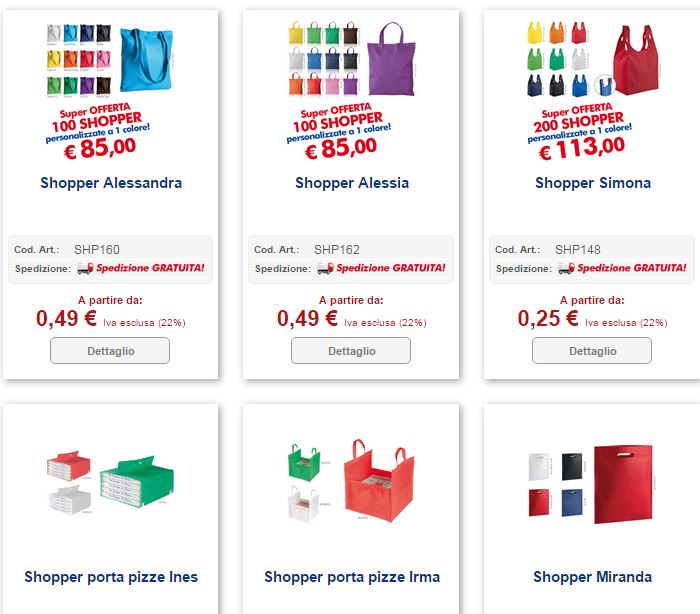Click the large red Miranda bag image
Screen dimensions: 700x614
[x=623, y=484]
